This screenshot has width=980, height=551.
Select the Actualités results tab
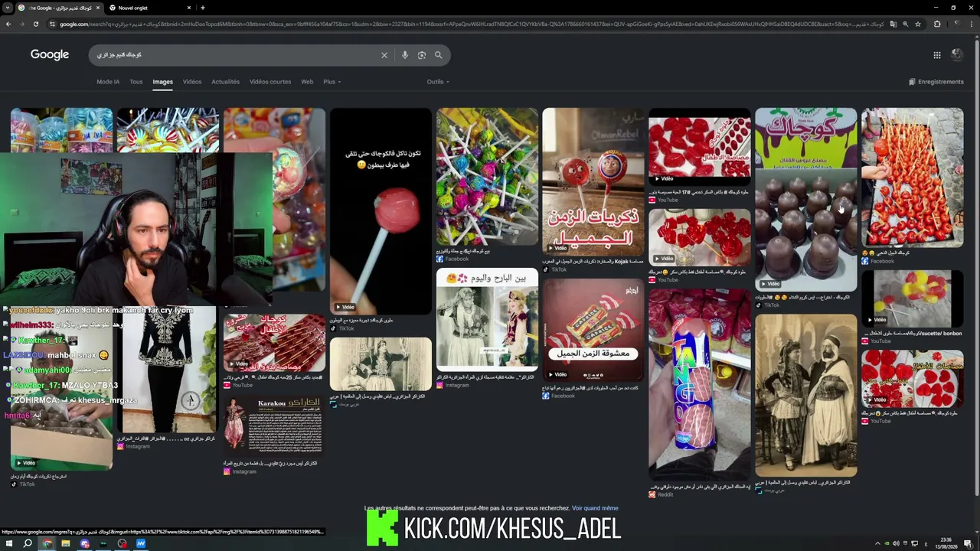click(225, 82)
